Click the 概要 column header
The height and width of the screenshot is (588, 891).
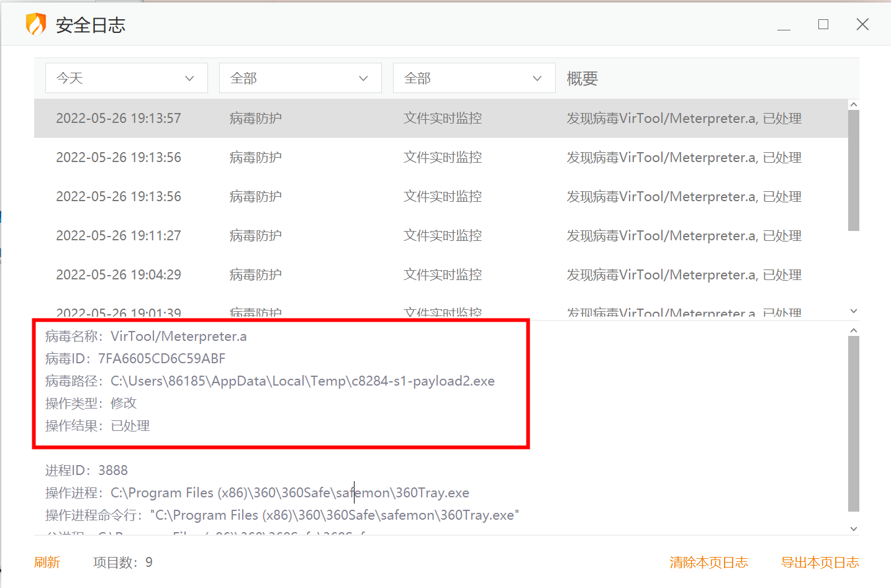tap(582, 79)
